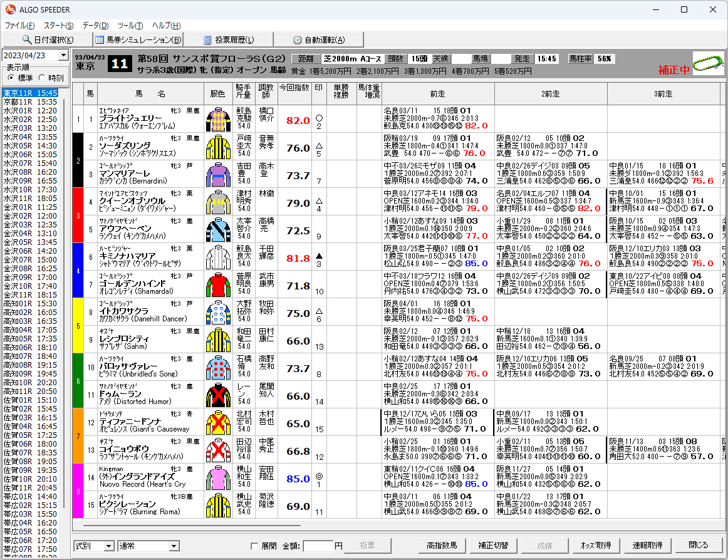
Task: Click jockey silks icon for コイニョウボウ
Action: click(218, 450)
